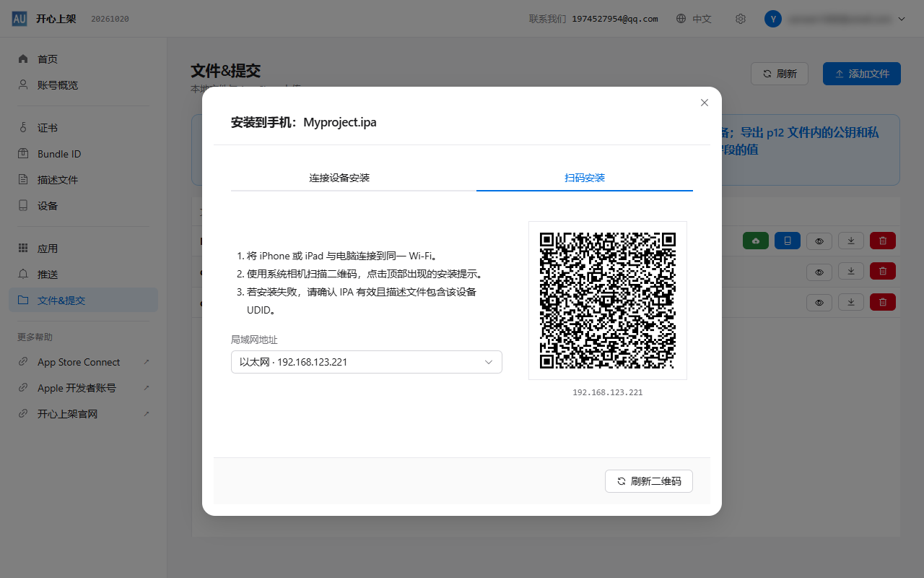Click the download icon in the middle file row

[x=851, y=272]
